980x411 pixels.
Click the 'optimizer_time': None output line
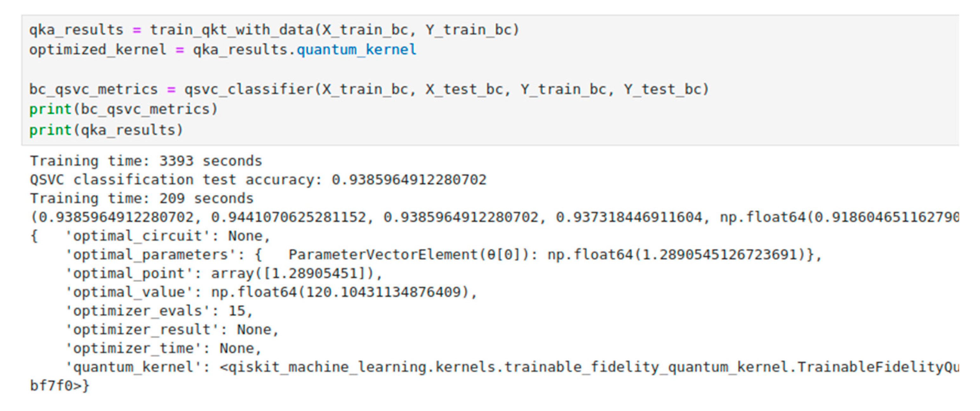[x=163, y=348]
